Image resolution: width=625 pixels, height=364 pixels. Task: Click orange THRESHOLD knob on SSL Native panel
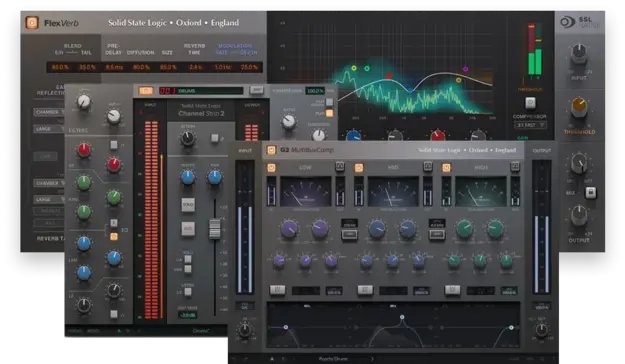[579, 107]
